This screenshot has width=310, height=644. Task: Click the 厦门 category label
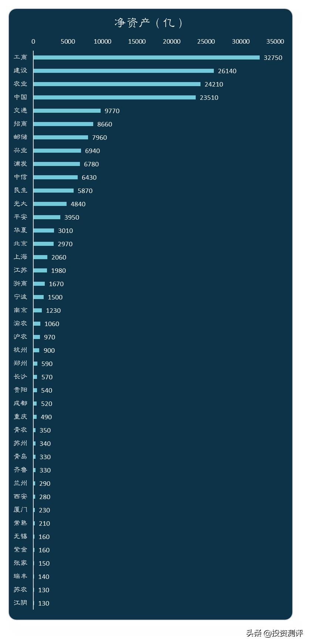click(20, 510)
